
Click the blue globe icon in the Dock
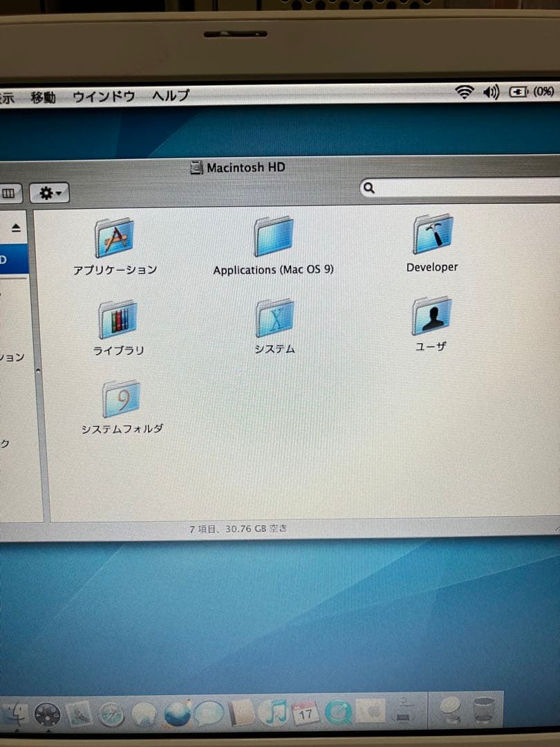[177, 713]
